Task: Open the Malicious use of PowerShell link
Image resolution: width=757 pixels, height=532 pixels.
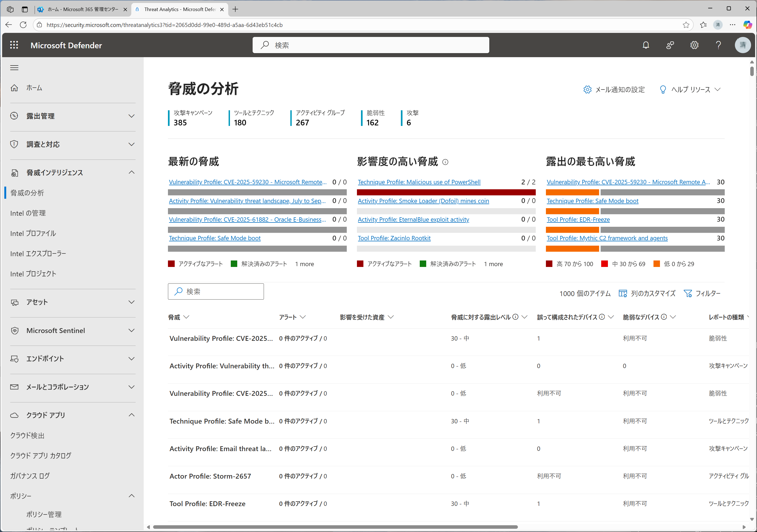Action: pos(419,182)
